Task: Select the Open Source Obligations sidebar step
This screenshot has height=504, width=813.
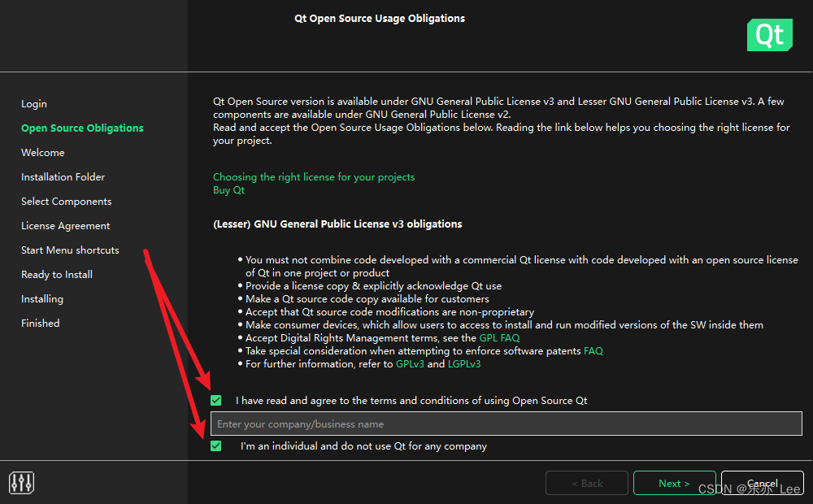Action: pos(82,128)
